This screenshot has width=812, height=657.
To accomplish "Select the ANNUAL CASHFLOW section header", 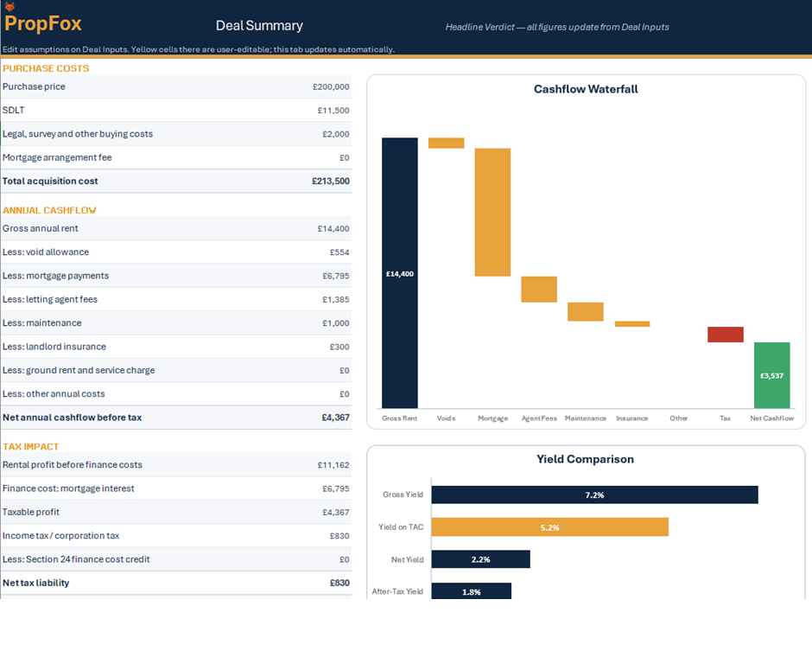I will point(49,210).
